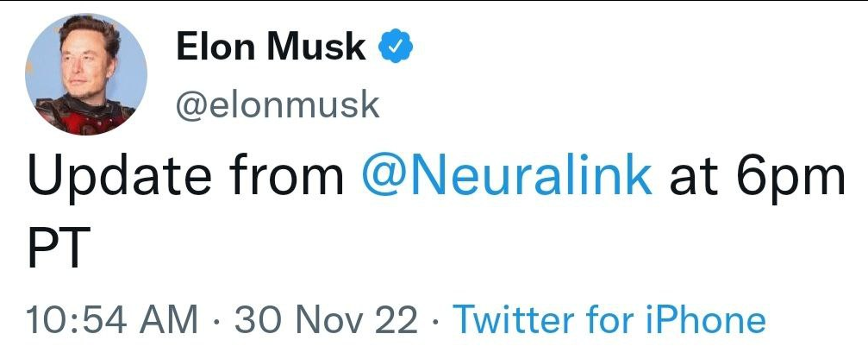Click the blue verified checkmark badge
This screenshot has width=868, height=359.
click(x=397, y=47)
